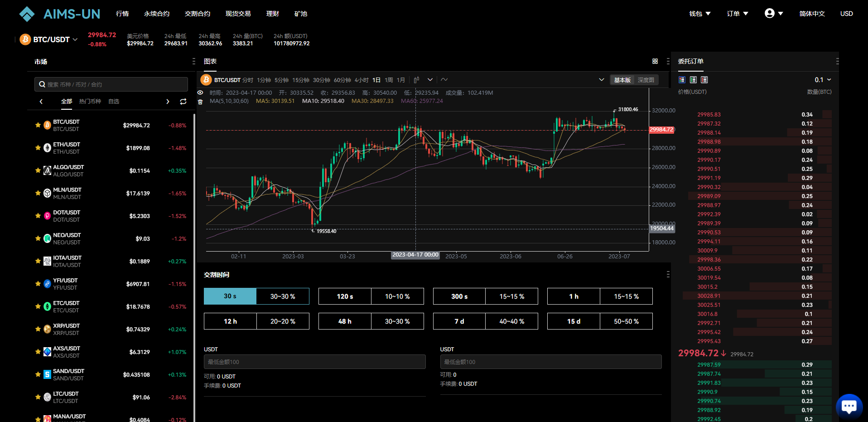Image resolution: width=868 pixels, height=422 pixels.
Task: Show only sell orders in order book
Action: click(704, 80)
